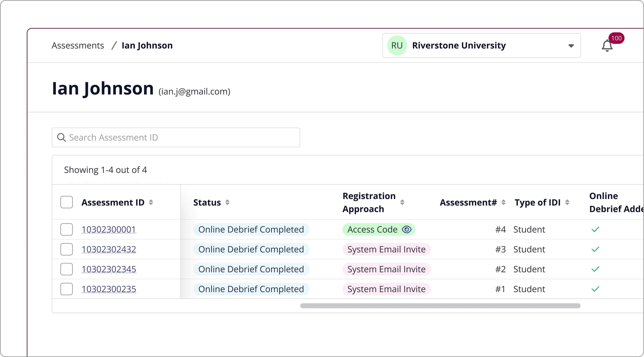Click the Showing 1-4 out of 4 text
Screen dimensions: 644x357
pos(106,170)
